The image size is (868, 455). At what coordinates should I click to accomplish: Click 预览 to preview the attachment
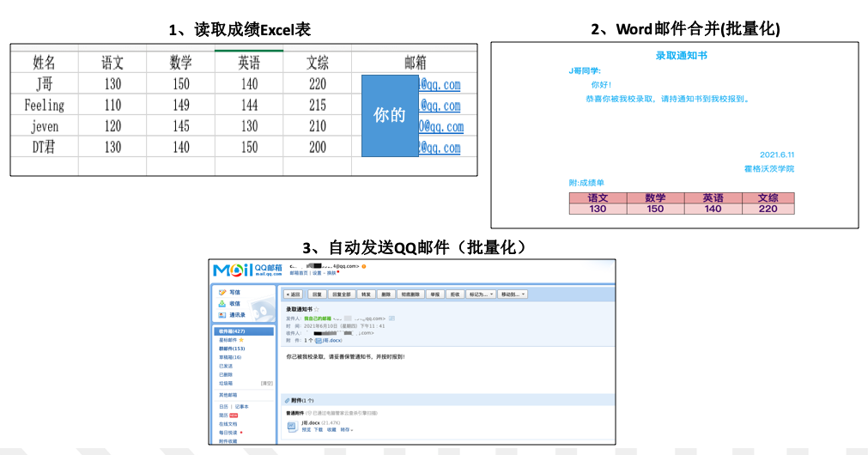coord(307,429)
